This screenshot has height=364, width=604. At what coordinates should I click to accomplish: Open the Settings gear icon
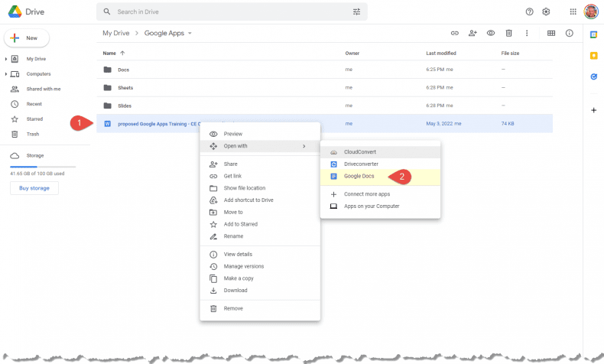[x=546, y=11]
